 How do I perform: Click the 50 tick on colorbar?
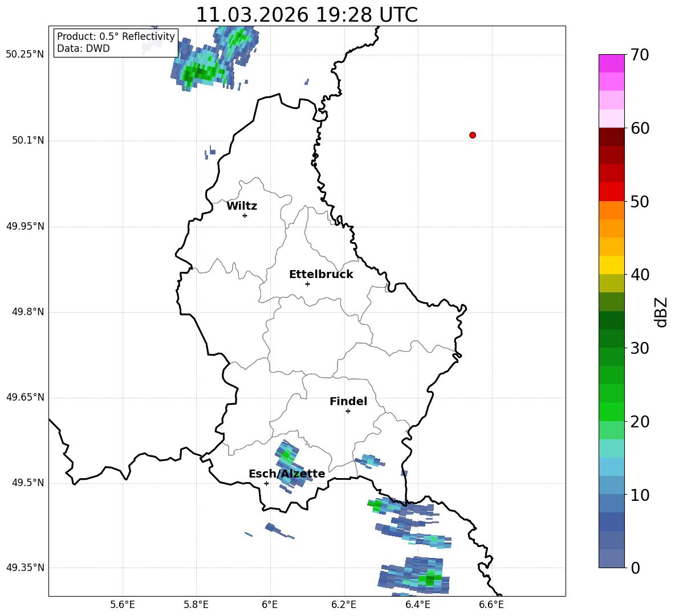[640, 201]
